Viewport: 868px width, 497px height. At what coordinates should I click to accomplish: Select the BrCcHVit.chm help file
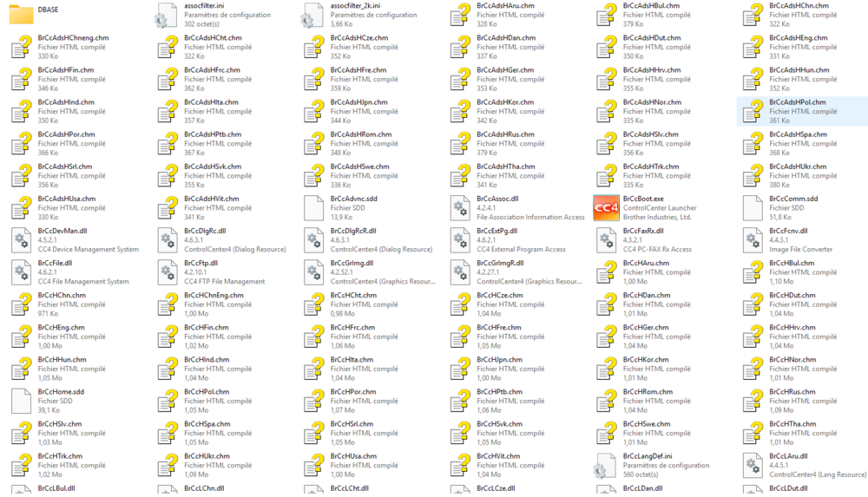point(460,466)
